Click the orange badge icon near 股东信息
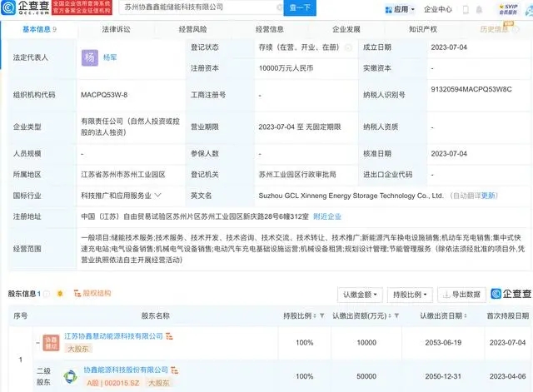The width and height of the screenshot is (533, 392). (60, 294)
